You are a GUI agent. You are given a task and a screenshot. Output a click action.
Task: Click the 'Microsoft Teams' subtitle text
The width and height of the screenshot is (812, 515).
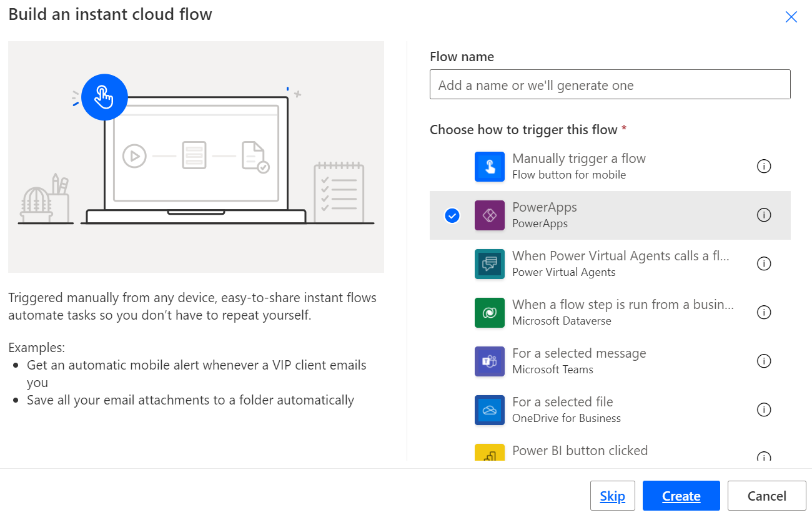click(553, 370)
